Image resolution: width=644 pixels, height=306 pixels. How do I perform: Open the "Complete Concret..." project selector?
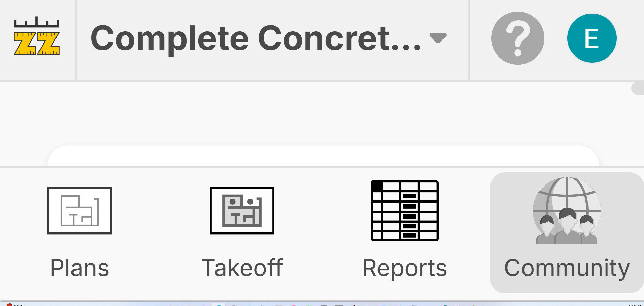(255, 38)
